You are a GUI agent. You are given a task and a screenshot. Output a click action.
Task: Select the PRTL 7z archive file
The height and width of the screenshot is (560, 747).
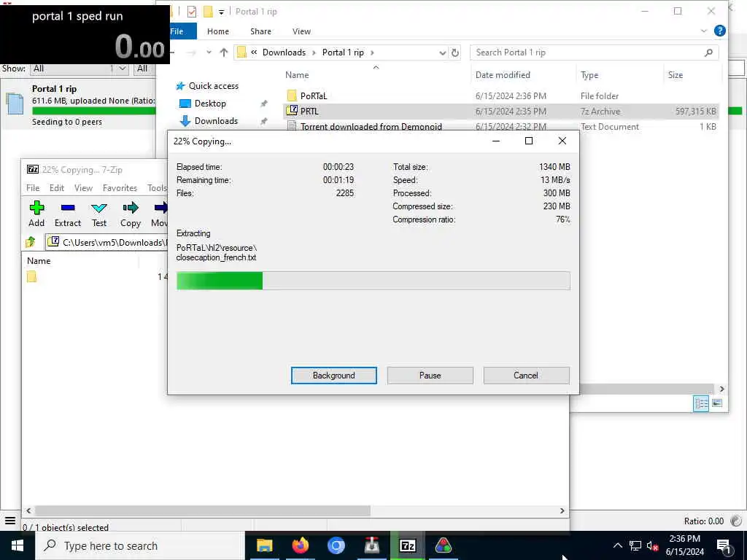coord(500,111)
